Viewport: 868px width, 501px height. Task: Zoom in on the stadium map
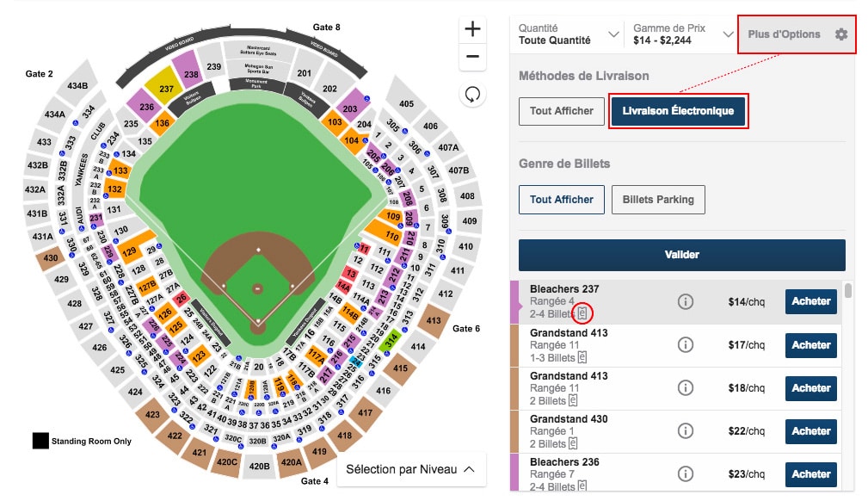coord(472,28)
